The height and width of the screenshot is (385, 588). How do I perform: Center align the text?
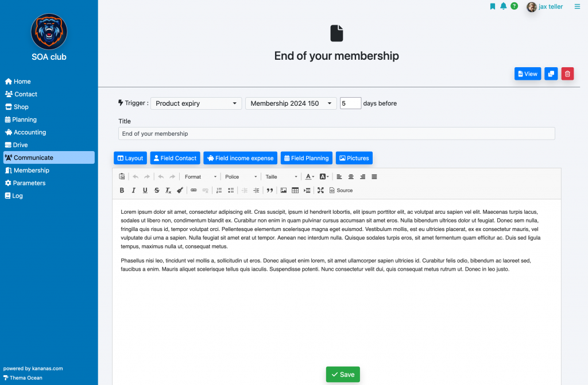pos(351,177)
